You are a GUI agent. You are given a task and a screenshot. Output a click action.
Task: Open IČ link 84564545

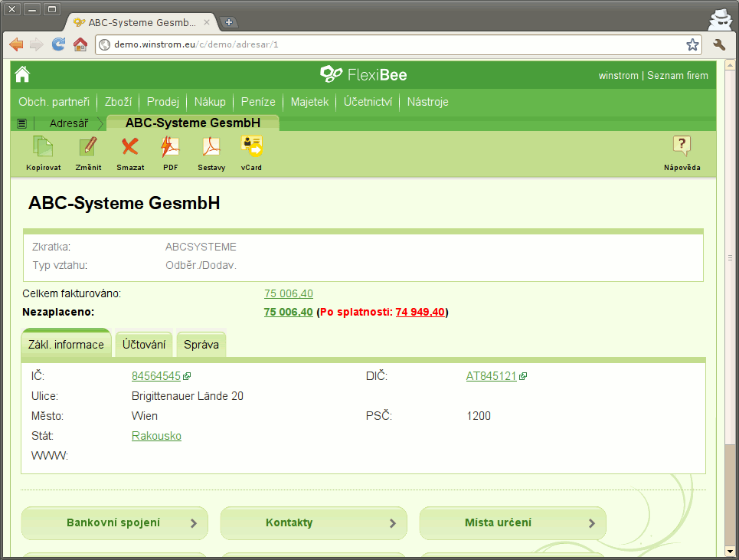[x=156, y=376]
